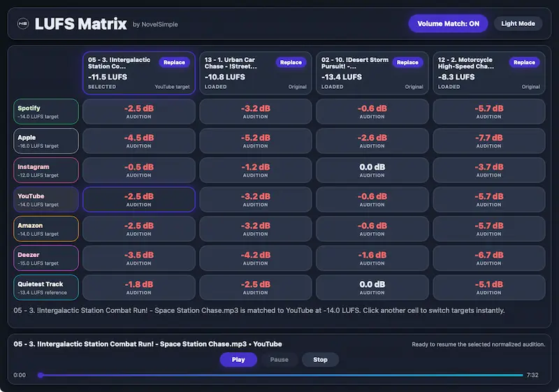Click the 0:00 elapsed time label
Viewport: 559px width, 392px height.
20,375
